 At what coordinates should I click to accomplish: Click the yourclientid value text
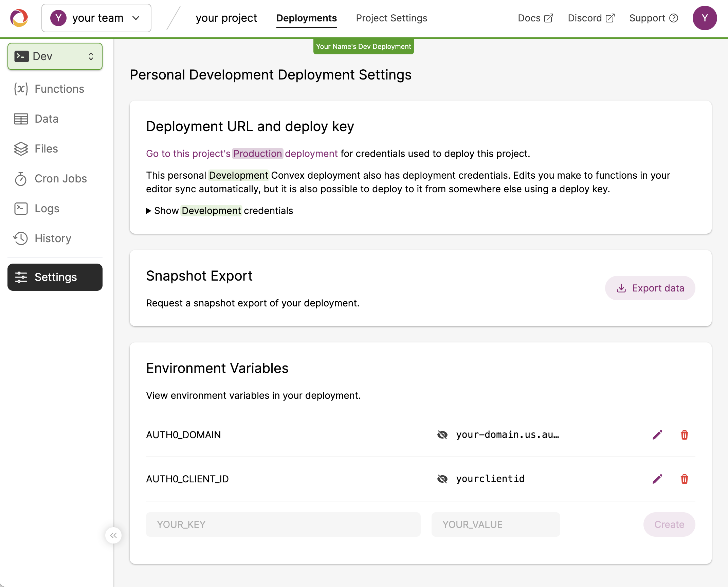(x=490, y=479)
